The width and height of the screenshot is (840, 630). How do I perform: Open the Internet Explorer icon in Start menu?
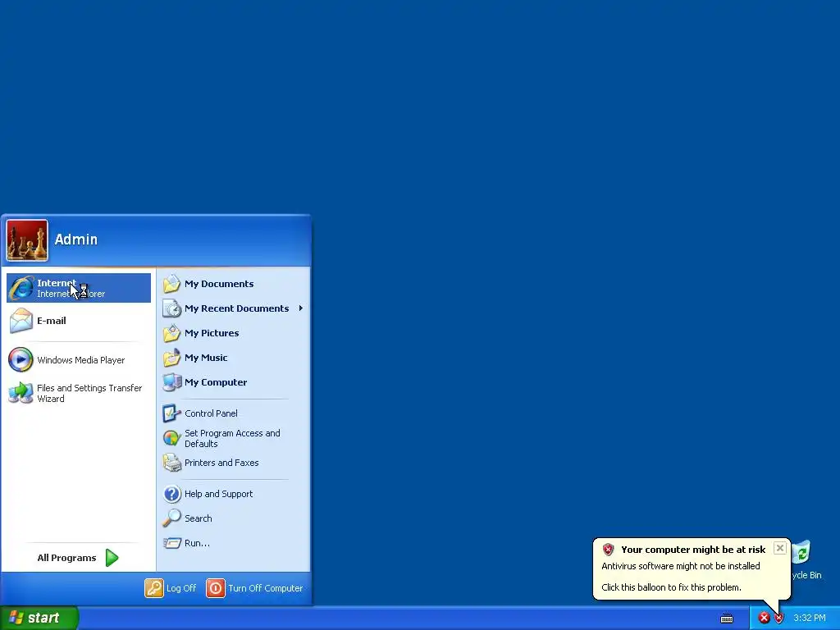click(21, 288)
